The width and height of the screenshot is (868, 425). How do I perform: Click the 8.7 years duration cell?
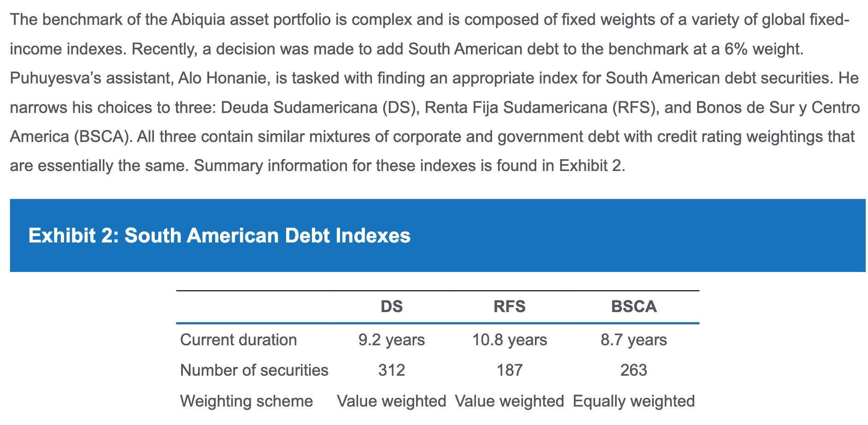[x=633, y=340]
